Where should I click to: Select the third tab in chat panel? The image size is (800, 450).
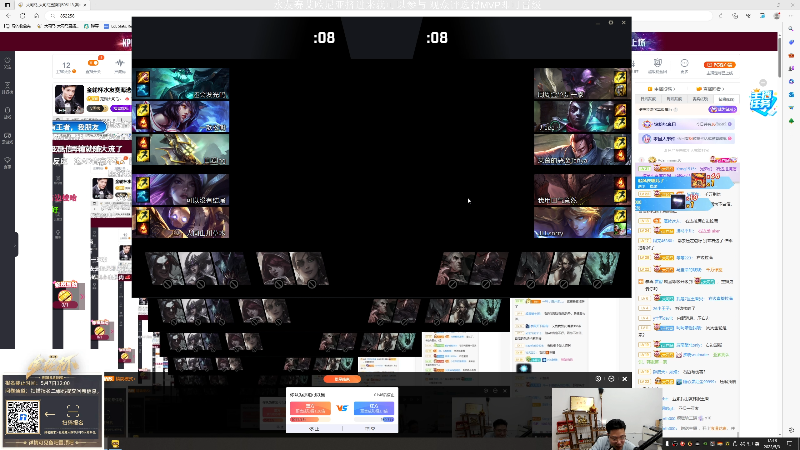coord(700,99)
